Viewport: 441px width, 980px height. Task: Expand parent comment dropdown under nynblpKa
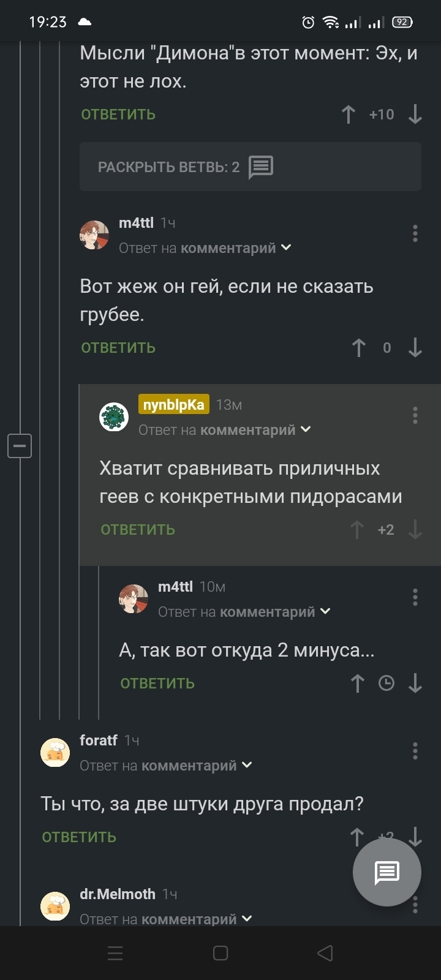tap(305, 430)
